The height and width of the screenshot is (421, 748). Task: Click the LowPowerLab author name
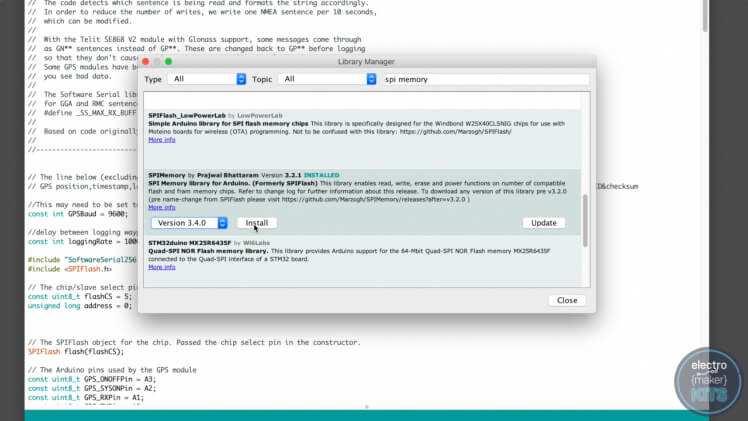[x=260, y=115]
